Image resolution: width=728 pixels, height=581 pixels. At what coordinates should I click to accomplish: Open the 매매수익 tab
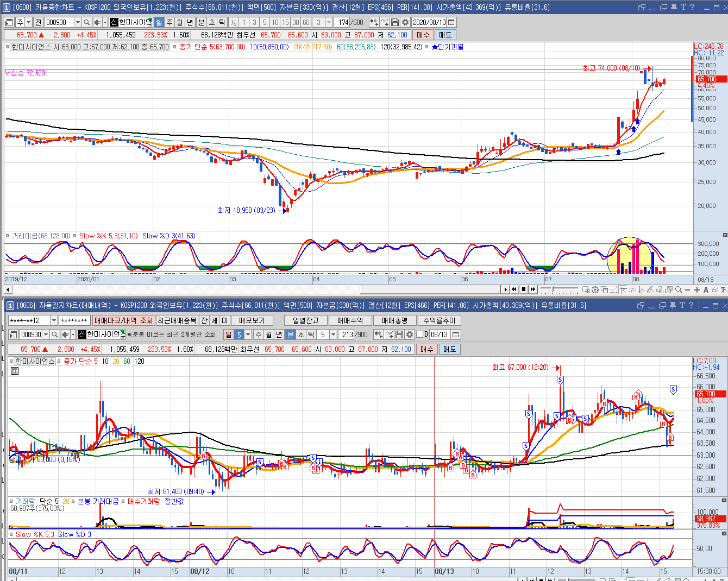coord(350,320)
